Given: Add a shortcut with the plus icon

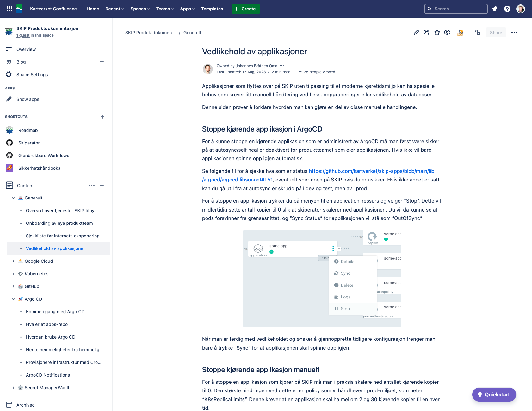Looking at the screenshot, I should tap(102, 117).
